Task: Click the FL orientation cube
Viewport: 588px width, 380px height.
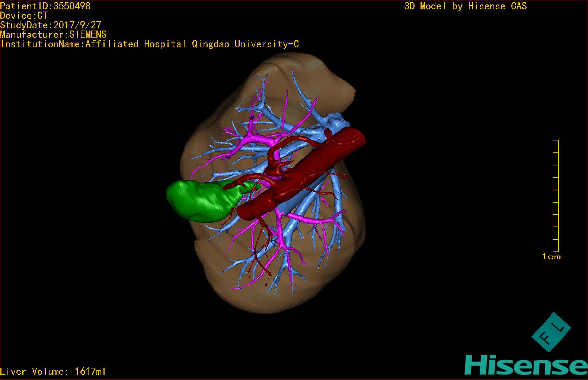Action: [551, 332]
